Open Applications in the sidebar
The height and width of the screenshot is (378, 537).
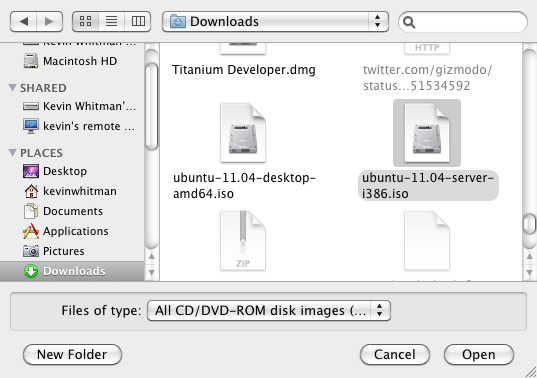click(x=72, y=231)
